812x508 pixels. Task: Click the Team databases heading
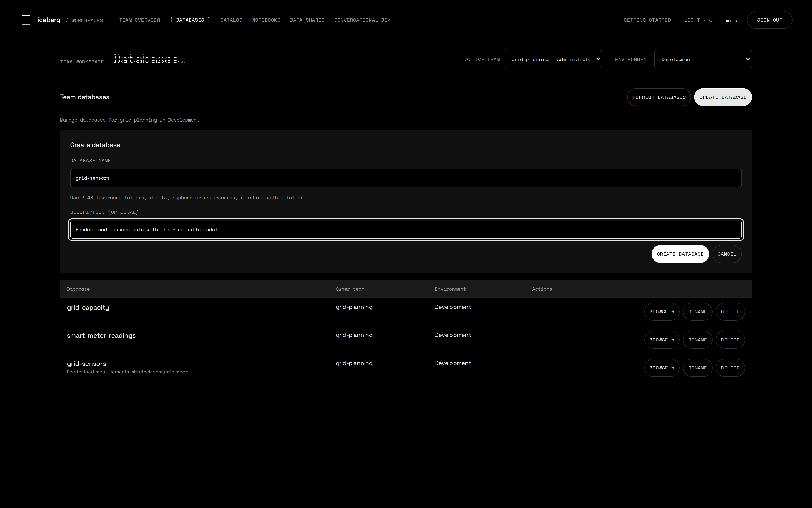tap(85, 97)
